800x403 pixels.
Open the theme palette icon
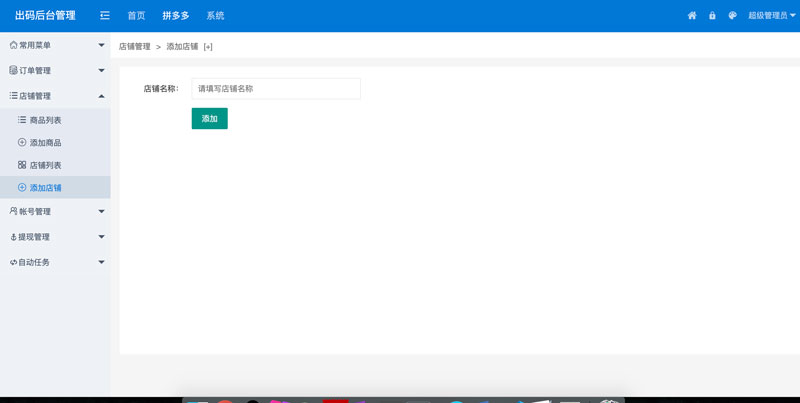click(733, 15)
